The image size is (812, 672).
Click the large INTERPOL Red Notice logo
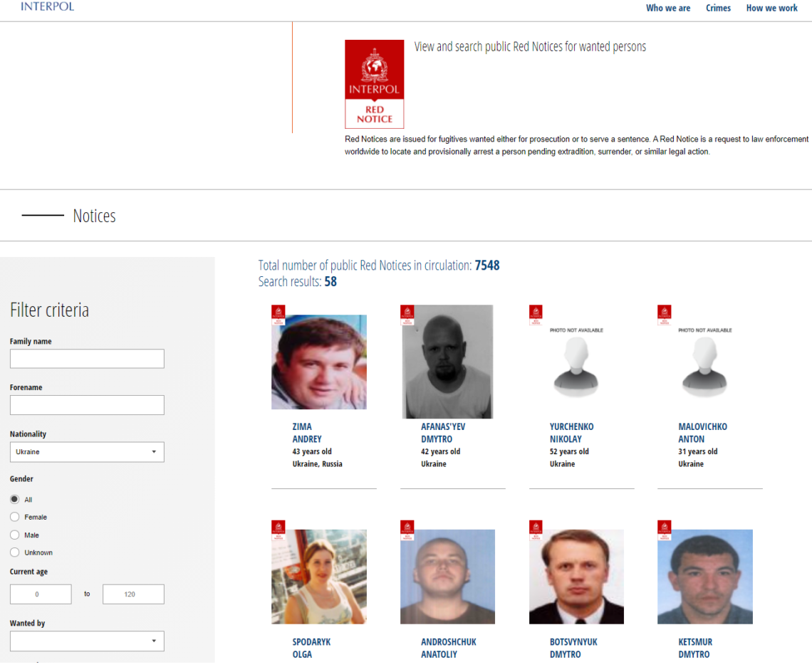click(374, 84)
